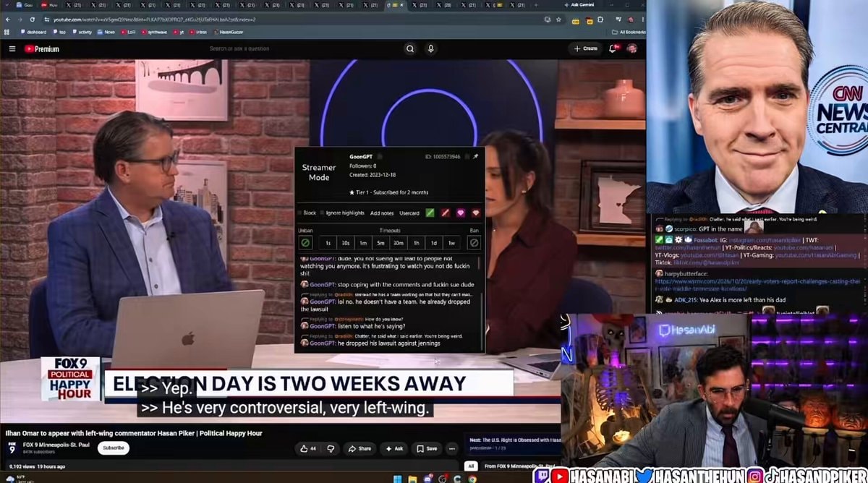The height and width of the screenshot is (483, 868).
Task: Click the YouTube search magnifier button
Action: [410, 48]
